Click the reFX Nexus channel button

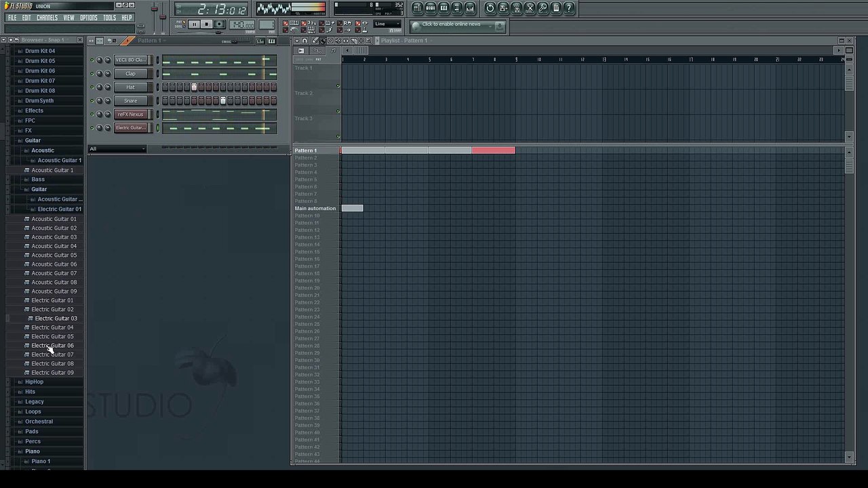click(131, 114)
